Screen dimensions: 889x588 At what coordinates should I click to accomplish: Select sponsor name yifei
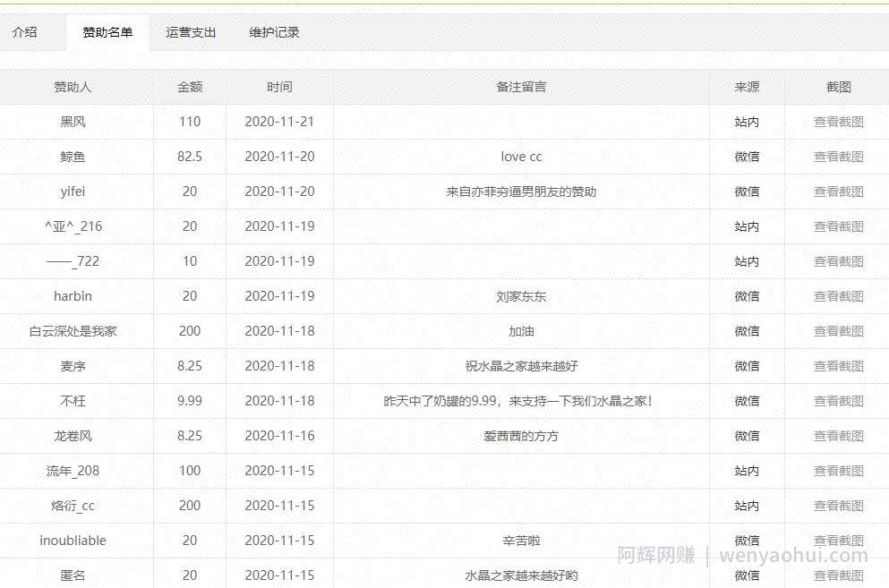coord(73,192)
